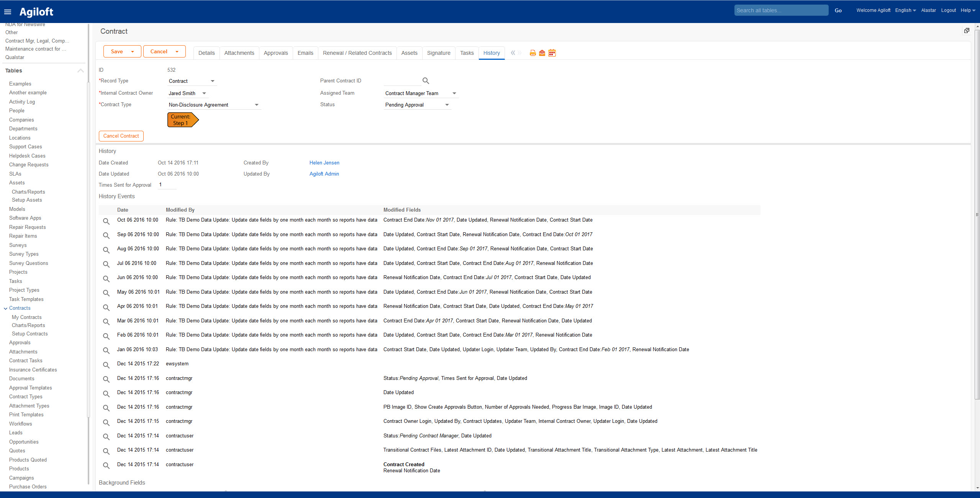This screenshot has height=498, width=980.
Task: Collapse the Contracts tree item
Action: tap(6, 309)
